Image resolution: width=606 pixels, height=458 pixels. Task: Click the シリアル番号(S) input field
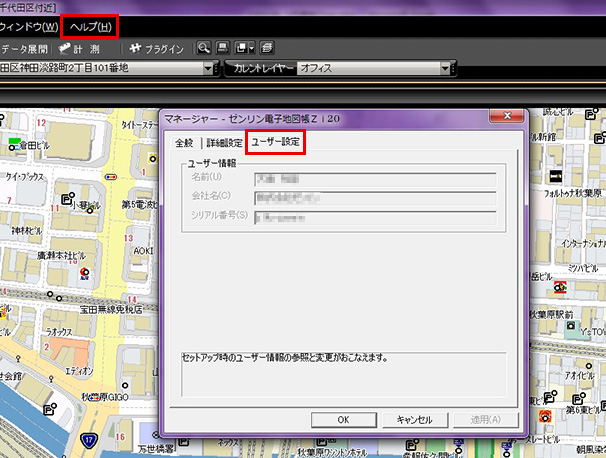(x=375, y=218)
